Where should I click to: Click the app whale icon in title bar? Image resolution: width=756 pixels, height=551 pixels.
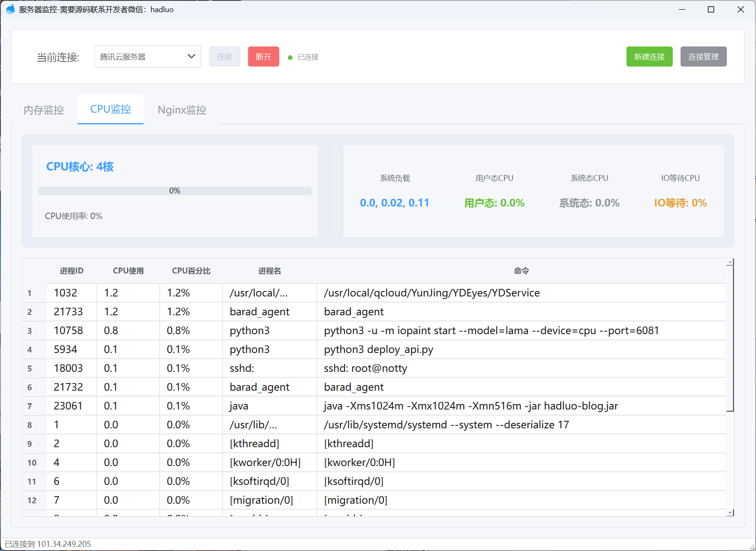point(10,9)
